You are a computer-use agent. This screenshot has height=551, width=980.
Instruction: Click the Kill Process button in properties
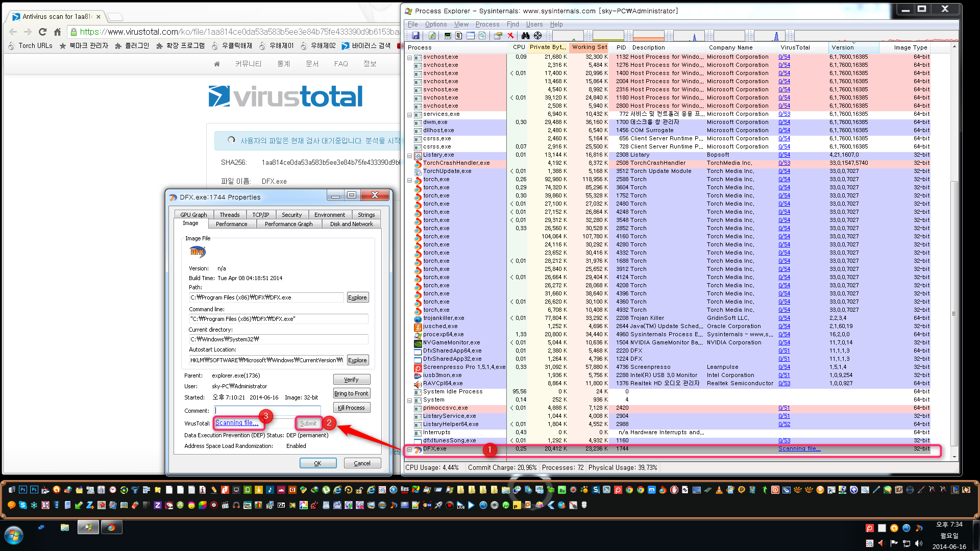pyautogui.click(x=351, y=408)
